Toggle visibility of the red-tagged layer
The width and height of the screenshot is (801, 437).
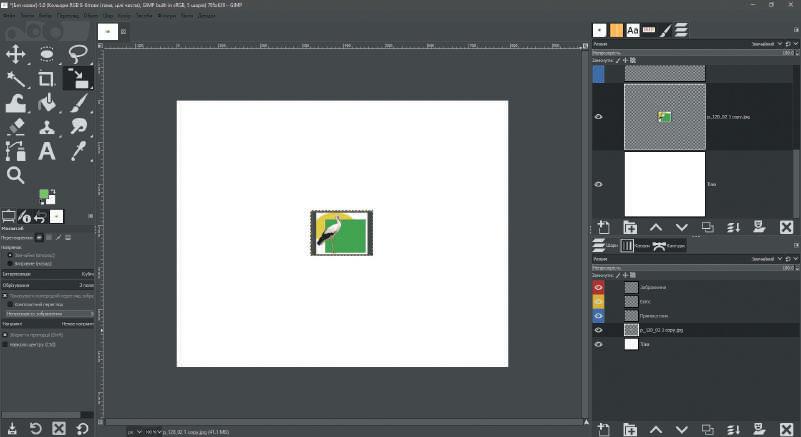click(598, 287)
